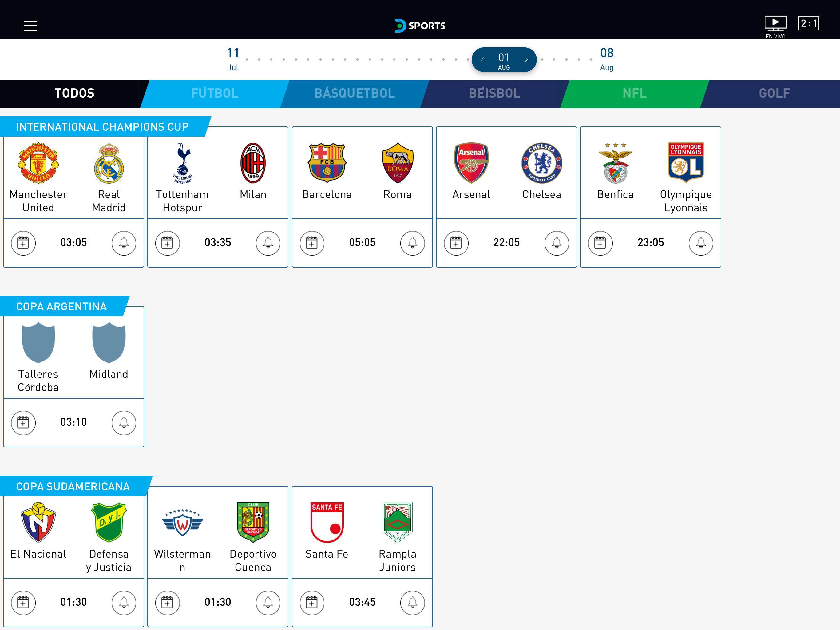Click the Manchester United crest

click(x=38, y=163)
